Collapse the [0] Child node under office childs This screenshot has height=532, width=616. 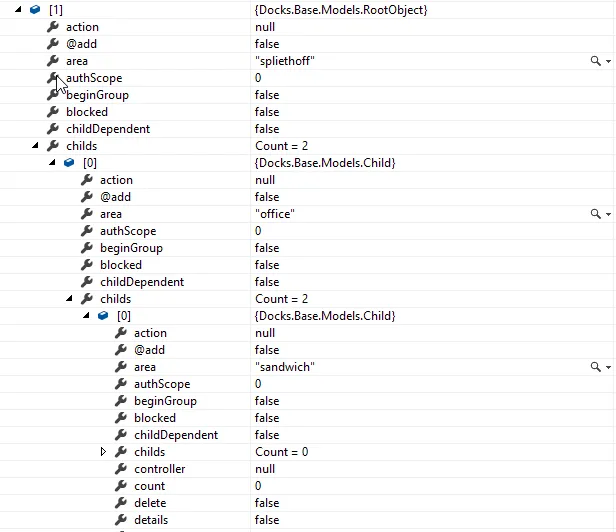click(86, 315)
